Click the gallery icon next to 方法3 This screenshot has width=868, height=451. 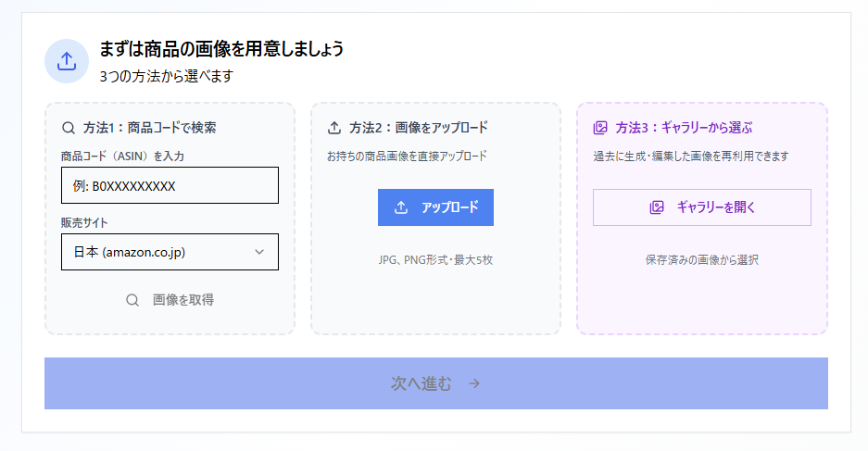[600, 128]
